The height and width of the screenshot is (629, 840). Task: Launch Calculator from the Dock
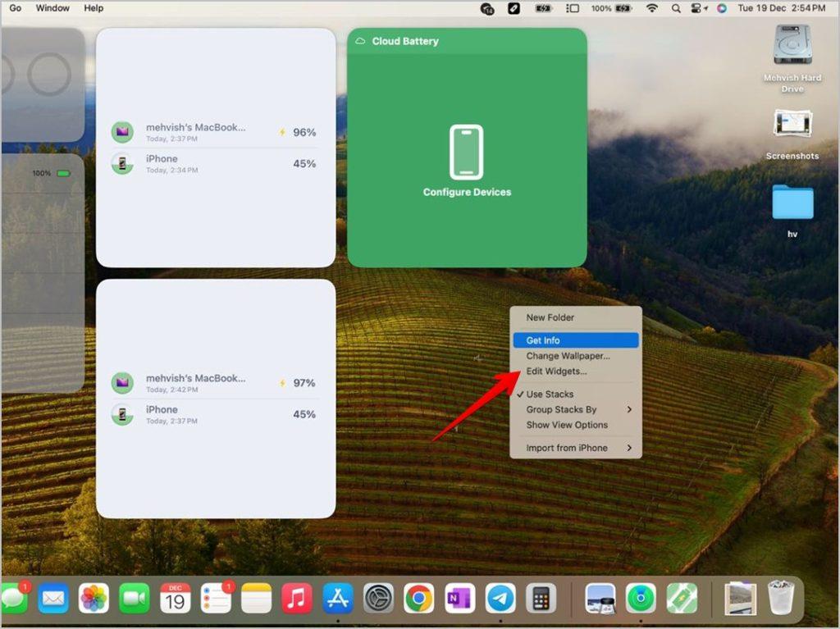point(541,598)
